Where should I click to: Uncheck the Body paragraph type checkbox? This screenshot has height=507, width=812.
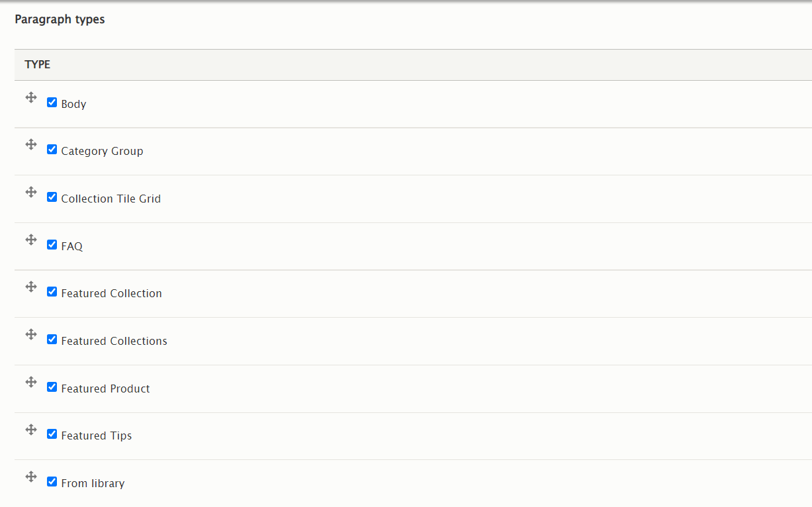52,103
